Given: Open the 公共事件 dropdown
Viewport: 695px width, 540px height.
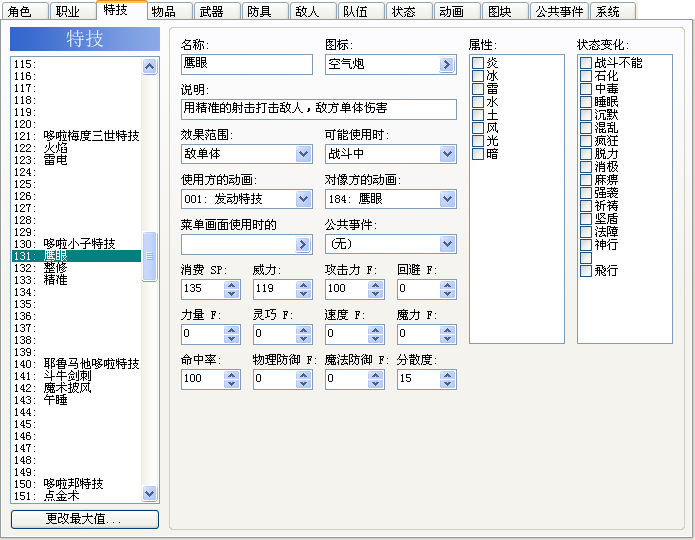Looking at the screenshot, I should coord(448,244).
